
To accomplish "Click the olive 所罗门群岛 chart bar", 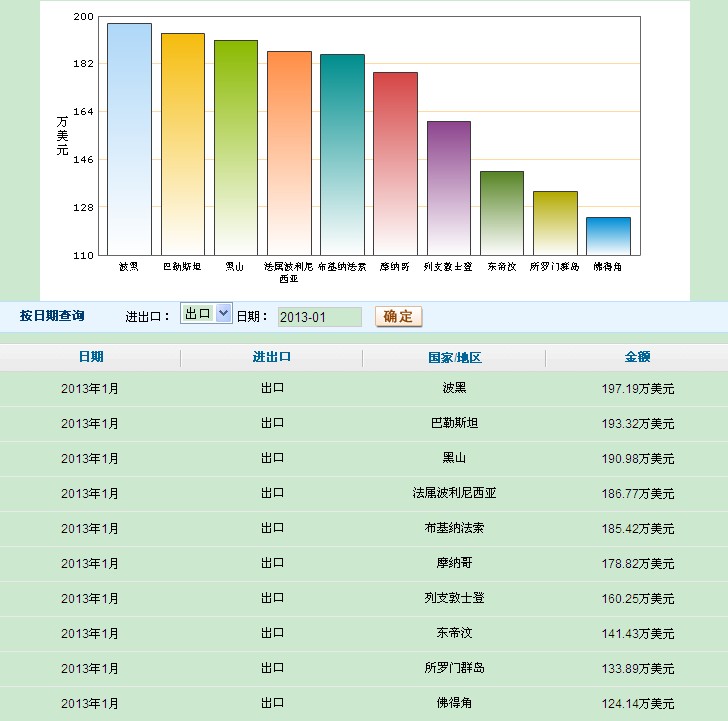I will tap(555, 223).
